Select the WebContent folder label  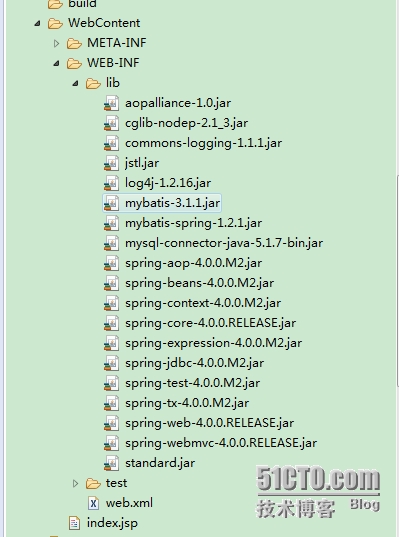coord(104,23)
